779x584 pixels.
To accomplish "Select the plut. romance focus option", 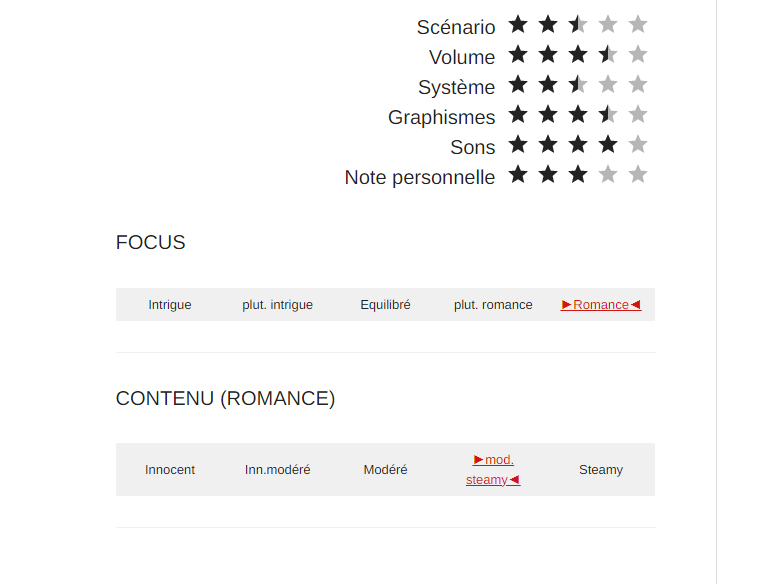I will pos(493,305).
